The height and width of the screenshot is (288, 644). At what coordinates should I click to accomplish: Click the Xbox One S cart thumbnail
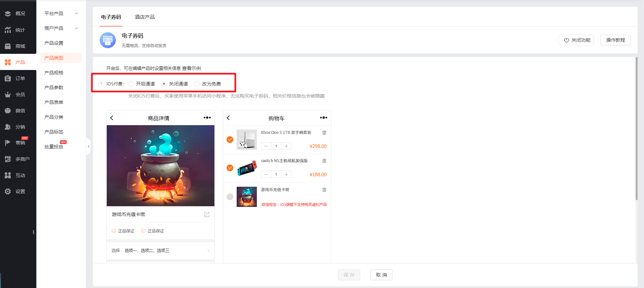pos(247,140)
